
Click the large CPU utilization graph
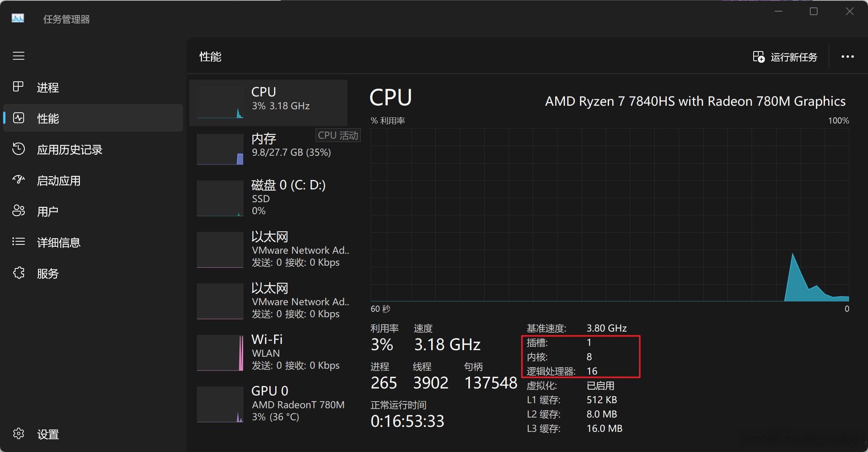pos(610,215)
